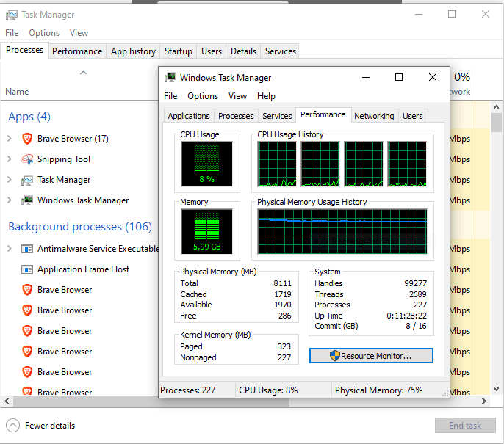Open Services tab in Windows Task Manager

click(277, 116)
